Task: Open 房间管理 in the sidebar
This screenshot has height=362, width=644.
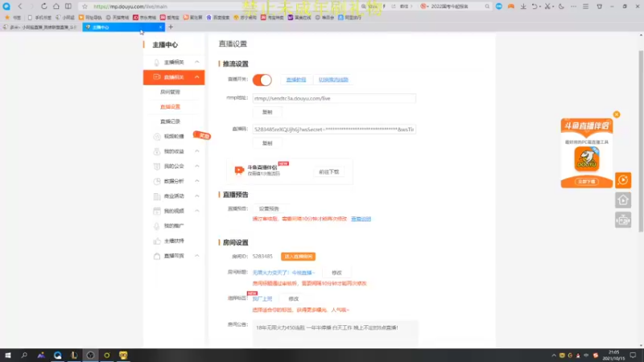Action: 170,92
